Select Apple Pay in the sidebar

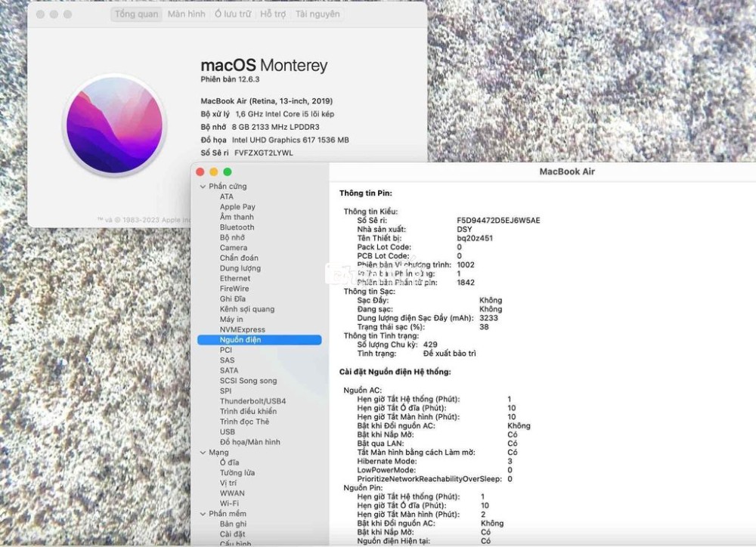(x=237, y=207)
